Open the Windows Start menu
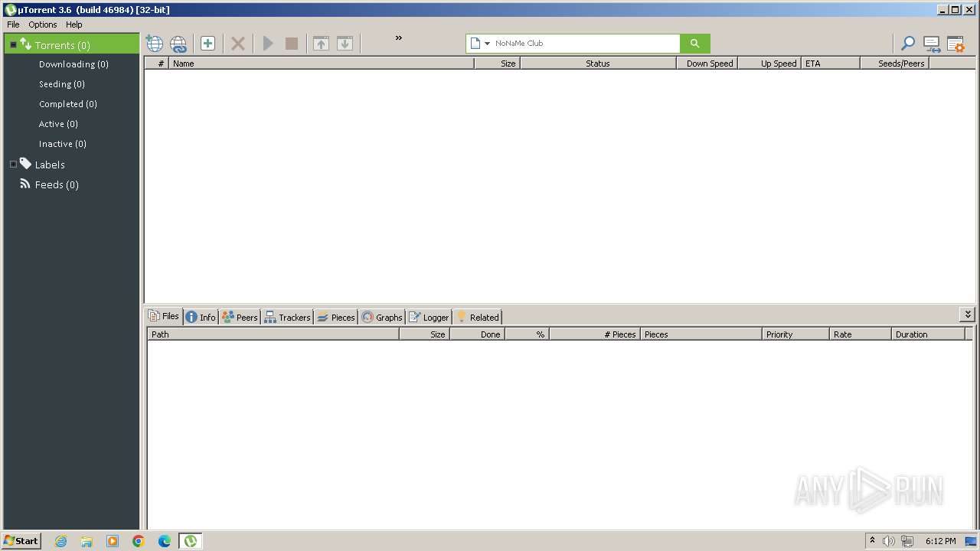 21,541
